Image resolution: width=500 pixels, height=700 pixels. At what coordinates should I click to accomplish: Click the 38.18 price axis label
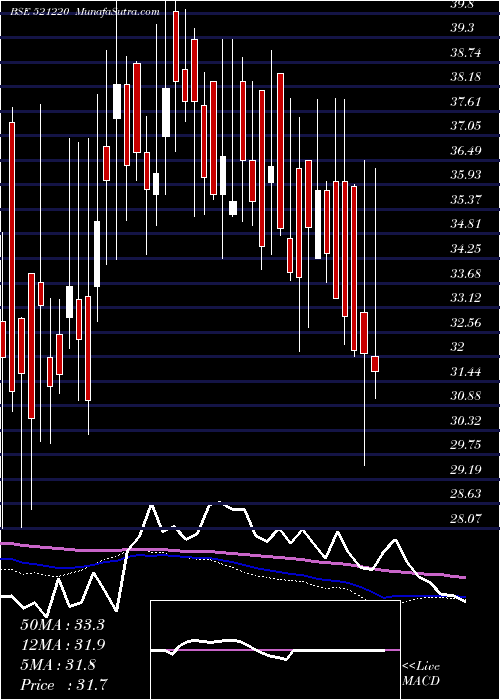(466, 77)
